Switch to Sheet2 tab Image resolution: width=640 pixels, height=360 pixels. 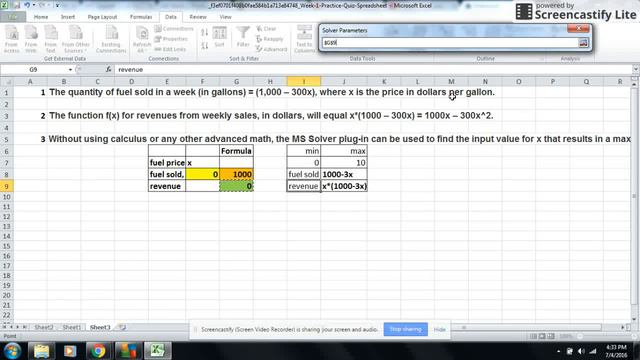[x=44, y=327]
